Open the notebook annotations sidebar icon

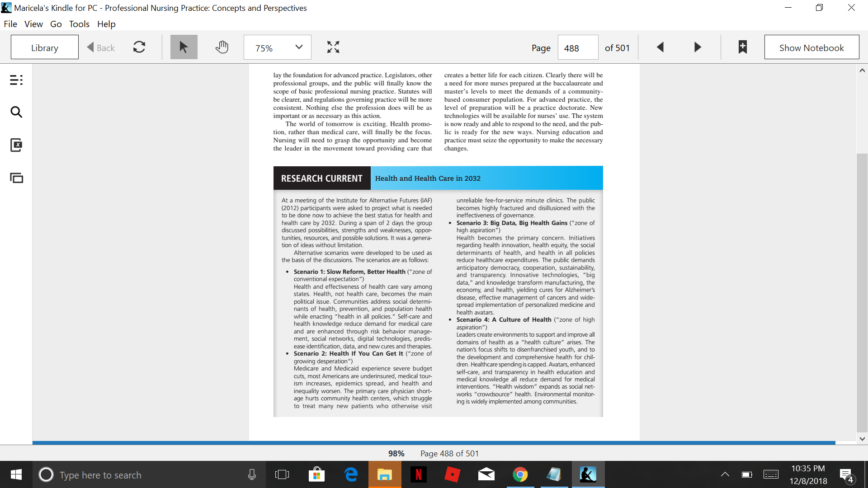(x=16, y=145)
